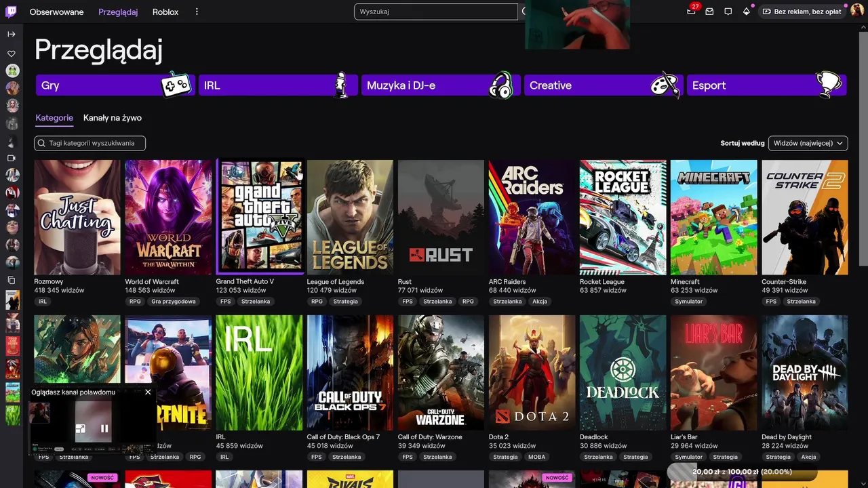Click '63 857 widzów' under Rocket League
The width and height of the screenshot is (868, 488).
[x=603, y=291]
